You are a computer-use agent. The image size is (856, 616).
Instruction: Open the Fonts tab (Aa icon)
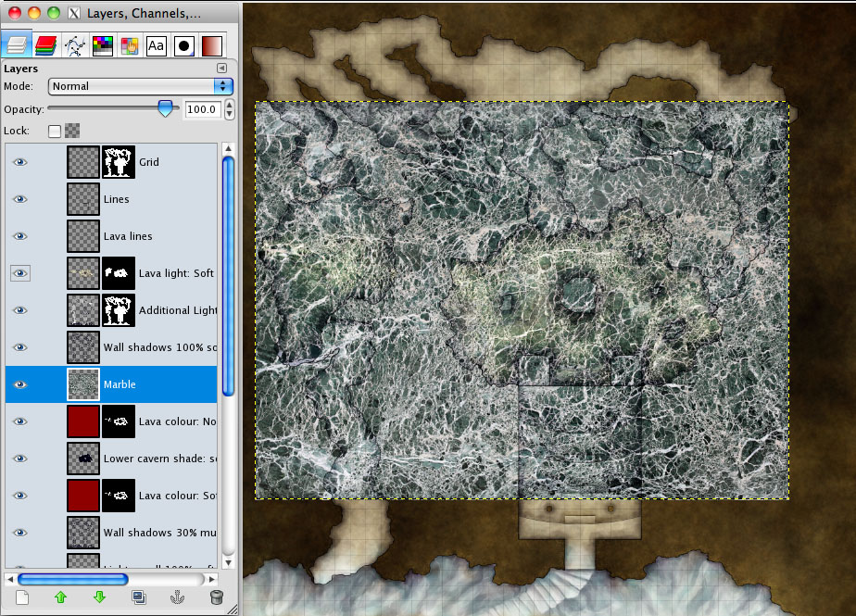[x=157, y=45]
